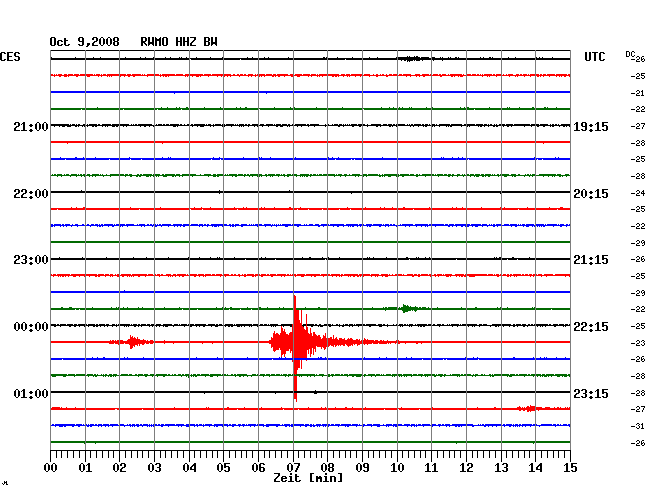Click the 19:15 UTC time label
The height and width of the screenshot is (494, 650).
(591, 126)
